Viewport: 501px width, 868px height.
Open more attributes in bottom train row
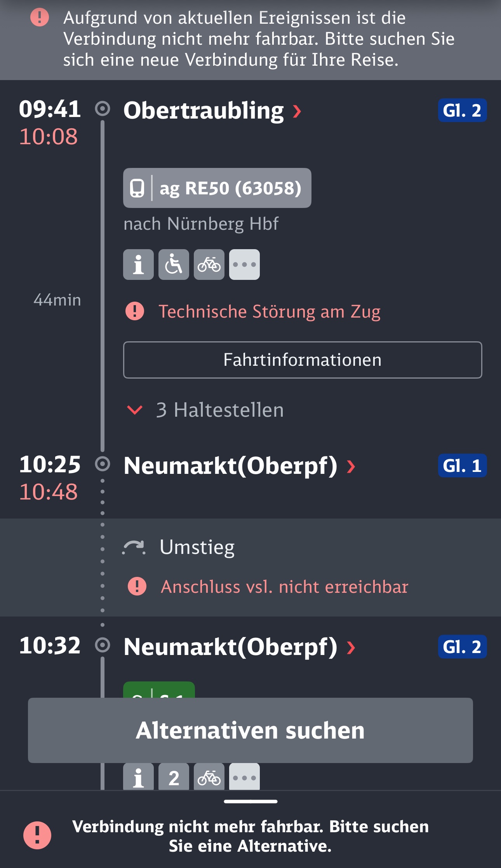pyautogui.click(x=244, y=777)
